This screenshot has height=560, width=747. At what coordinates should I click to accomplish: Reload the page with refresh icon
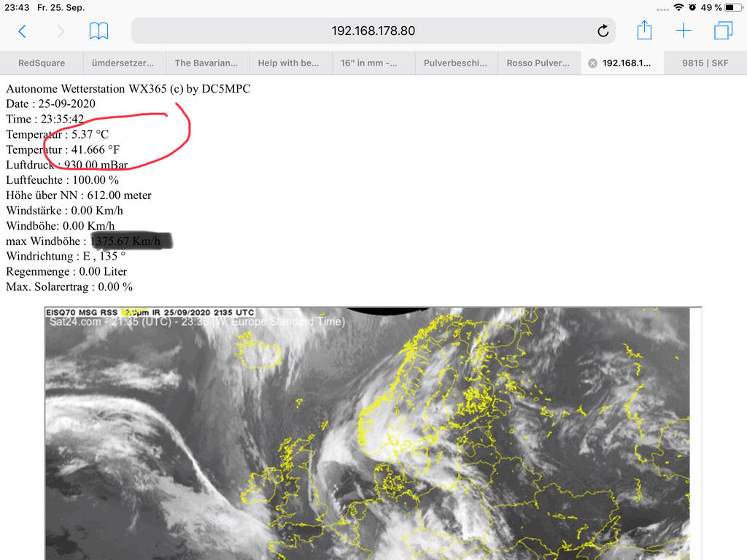click(603, 31)
